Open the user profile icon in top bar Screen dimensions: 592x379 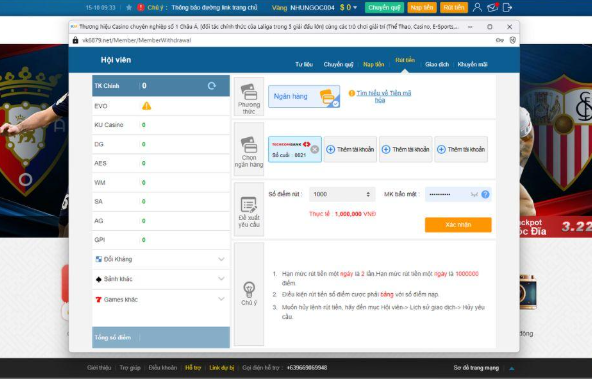point(477,7)
